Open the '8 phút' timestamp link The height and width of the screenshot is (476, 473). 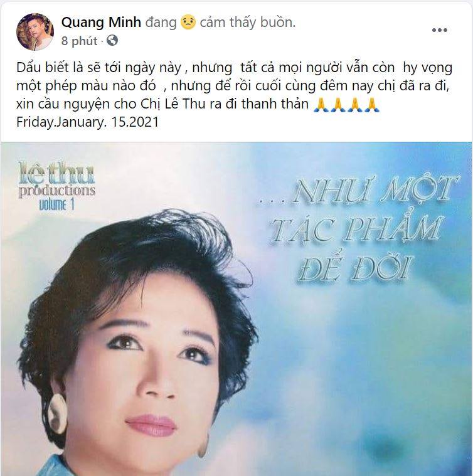tap(79, 41)
